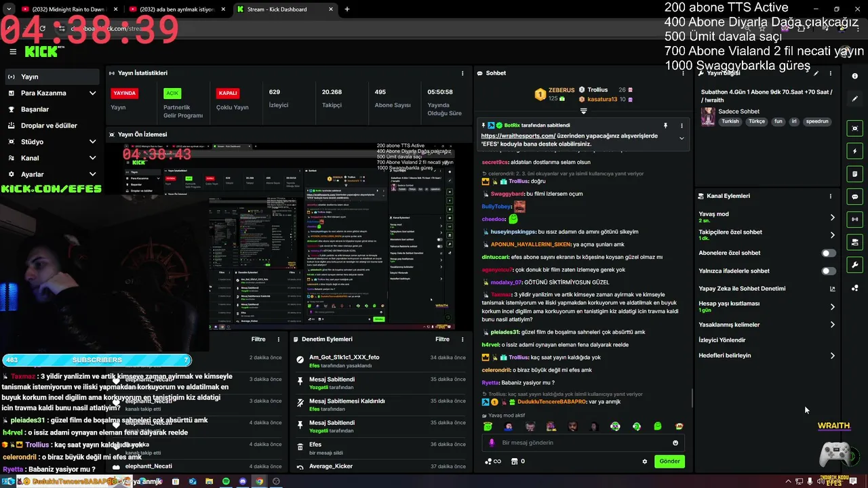
Task: Click the green Gönder button
Action: pyautogui.click(x=669, y=462)
